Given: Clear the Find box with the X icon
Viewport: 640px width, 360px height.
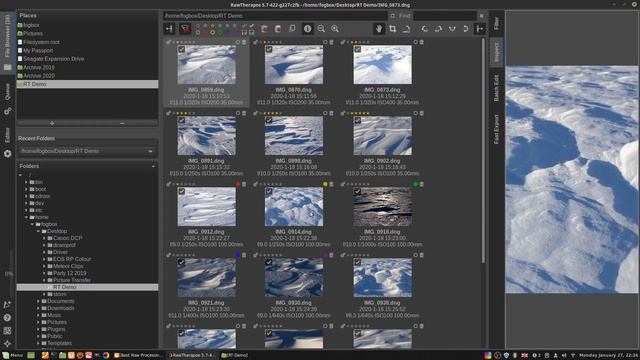Looking at the screenshot, I should [x=482, y=16].
